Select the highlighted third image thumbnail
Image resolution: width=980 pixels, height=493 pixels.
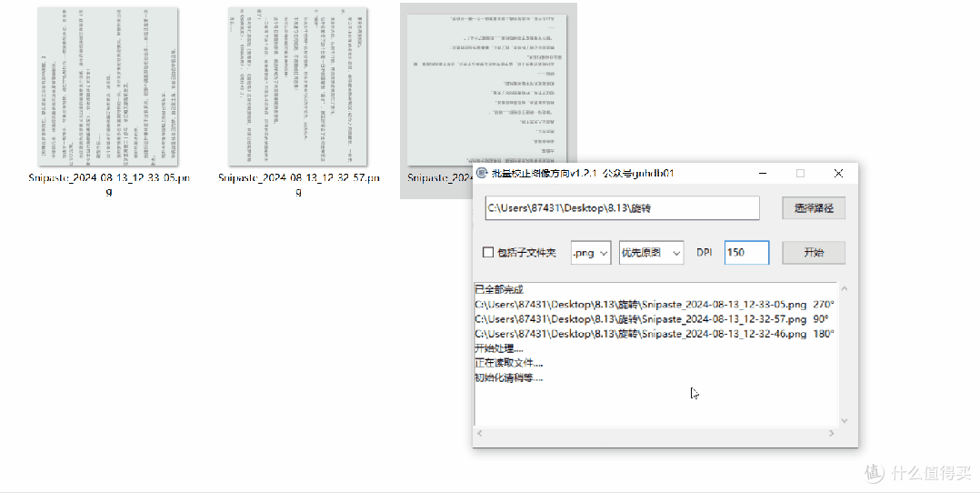tap(486, 90)
